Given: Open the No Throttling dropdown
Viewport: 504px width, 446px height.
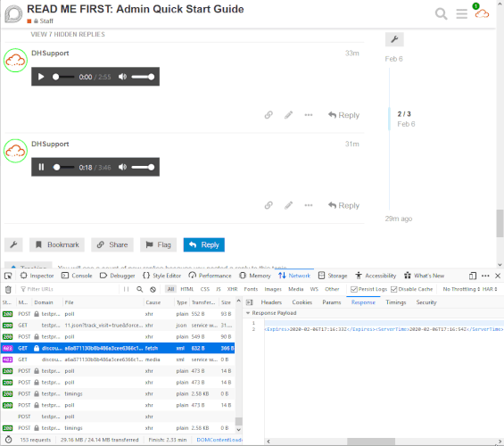Looking at the screenshot, I should pyautogui.click(x=461, y=289).
